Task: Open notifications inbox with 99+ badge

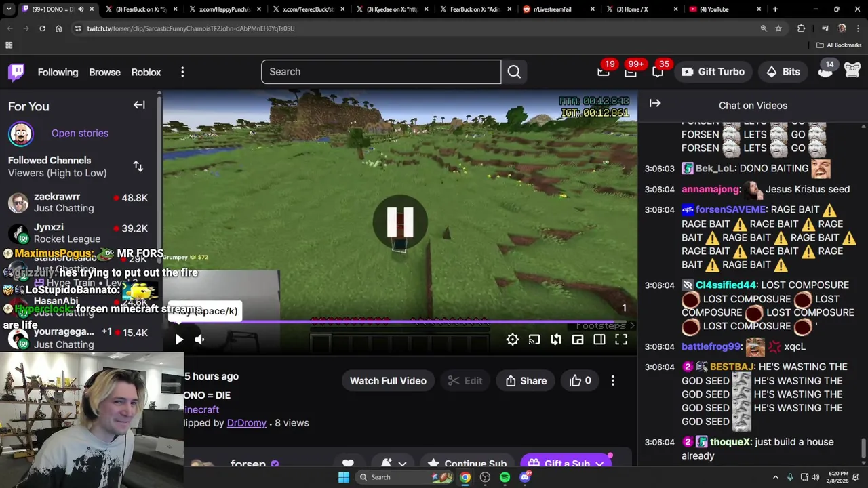Action: [x=631, y=72]
